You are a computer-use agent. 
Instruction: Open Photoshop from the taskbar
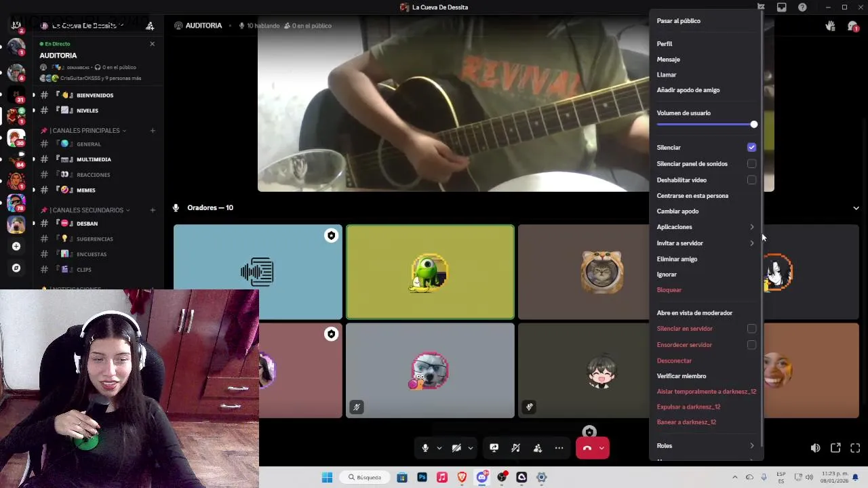click(x=422, y=477)
